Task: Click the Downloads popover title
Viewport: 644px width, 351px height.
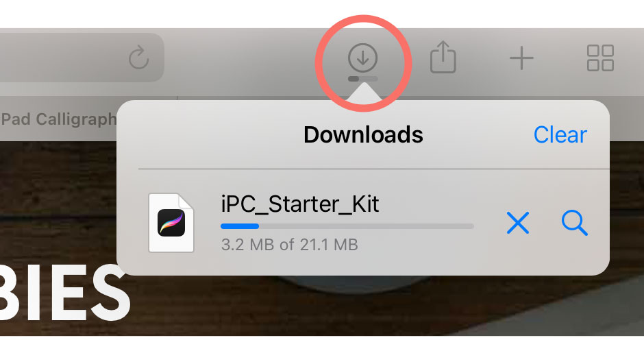Action: pos(363,135)
